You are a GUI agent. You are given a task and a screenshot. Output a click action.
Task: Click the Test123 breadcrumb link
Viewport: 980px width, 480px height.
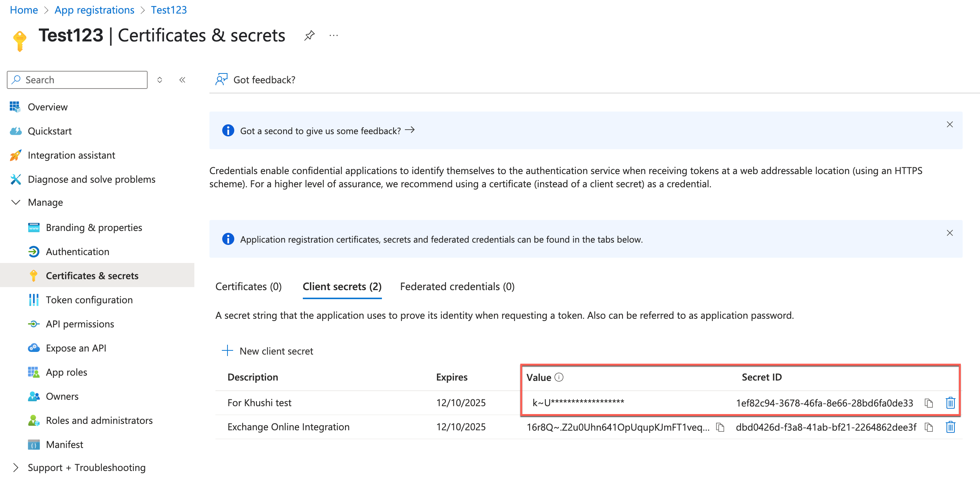coord(169,10)
